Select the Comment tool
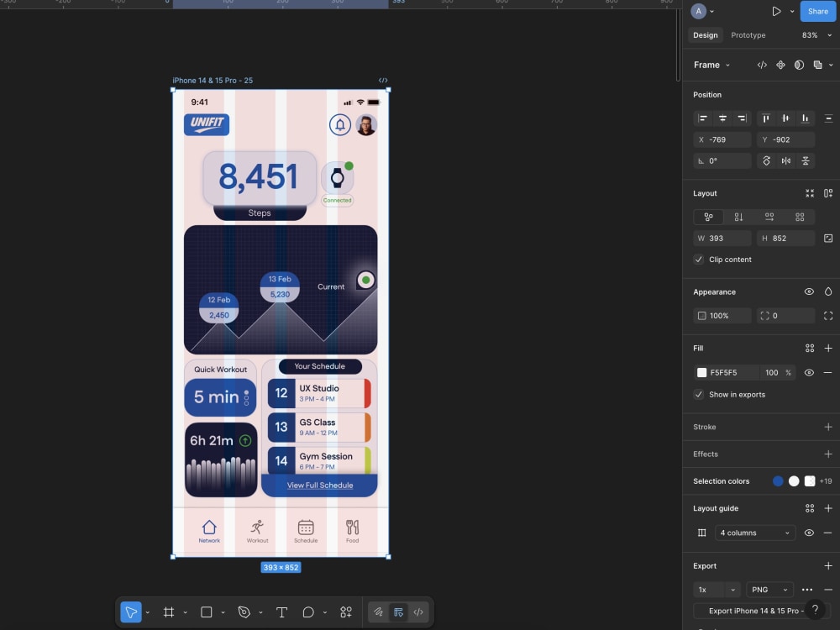Image resolution: width=840 pixels, height=630 pixels. (308, 612)
